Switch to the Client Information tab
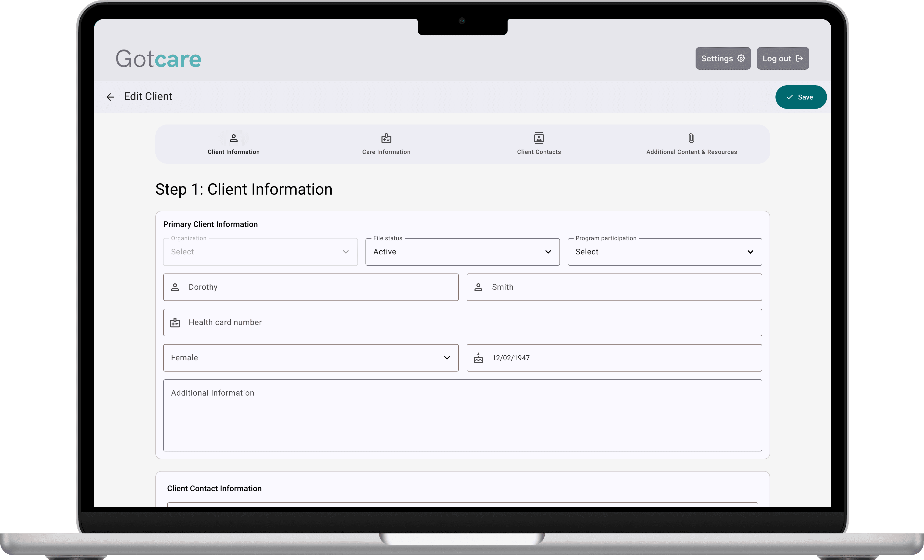 234,144
